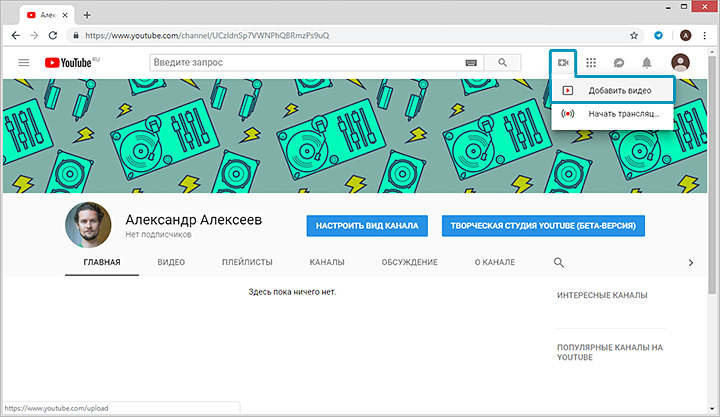Click the 'Здесь пока ничего нет.' text
The height and width of the screenshot is (417, 720).
[292, 292]
